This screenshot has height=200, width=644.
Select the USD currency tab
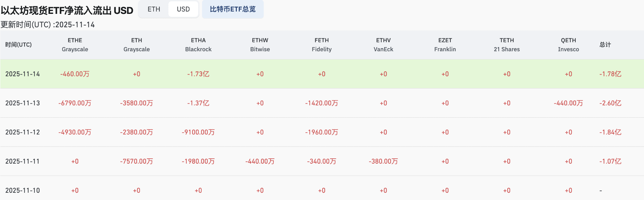pos(183,9)
